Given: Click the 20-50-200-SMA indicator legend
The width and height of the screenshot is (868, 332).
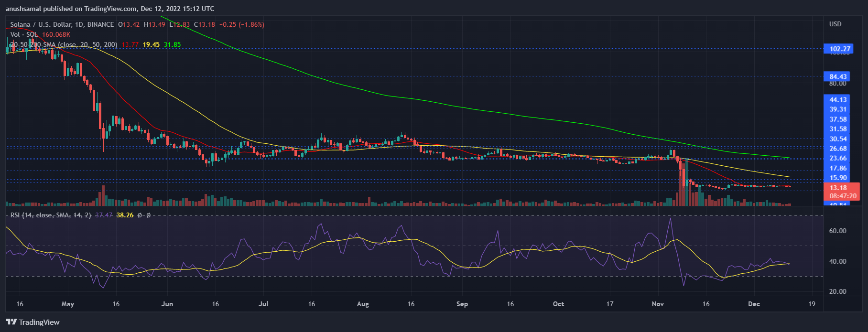Looking at the screenshot, I should 63,44.
